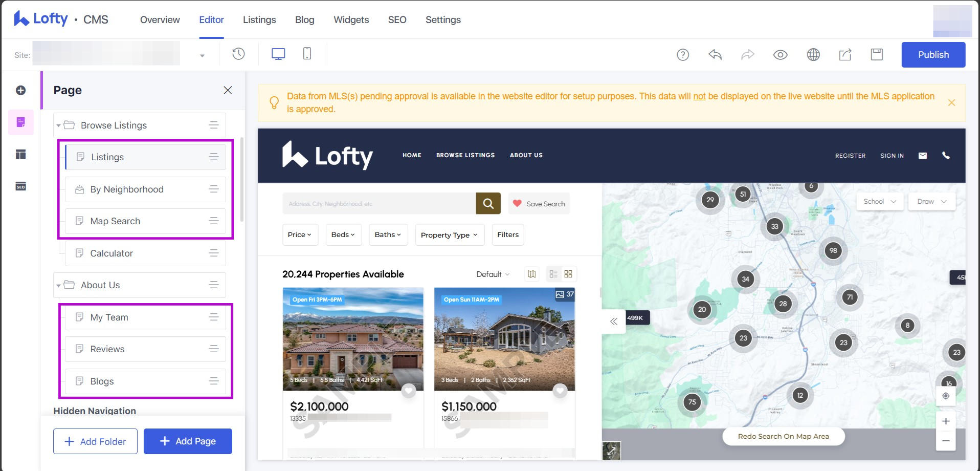The height and width of the screenshot is (471, 980).
Task: Collapse the Browse Listings folder
Action: coord(59,125)
